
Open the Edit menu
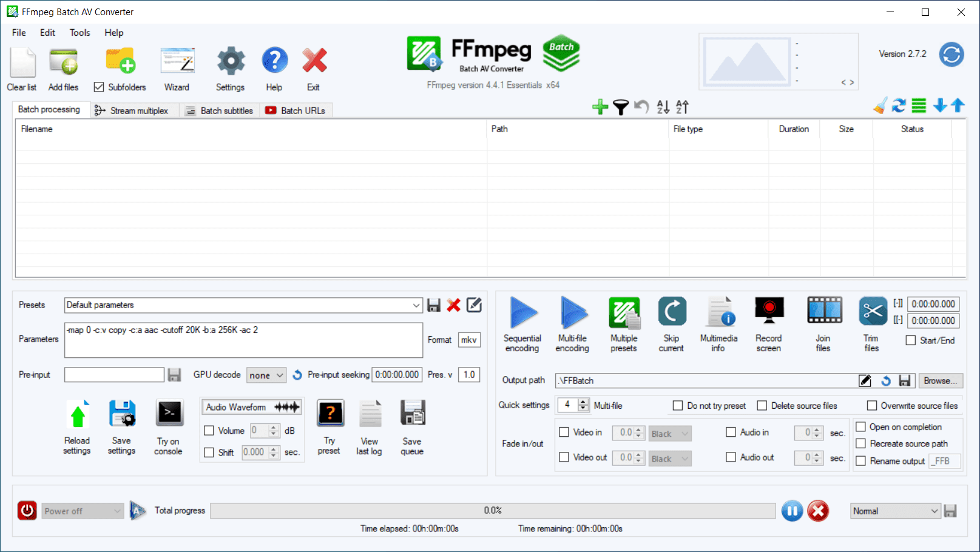pos(47,33)
